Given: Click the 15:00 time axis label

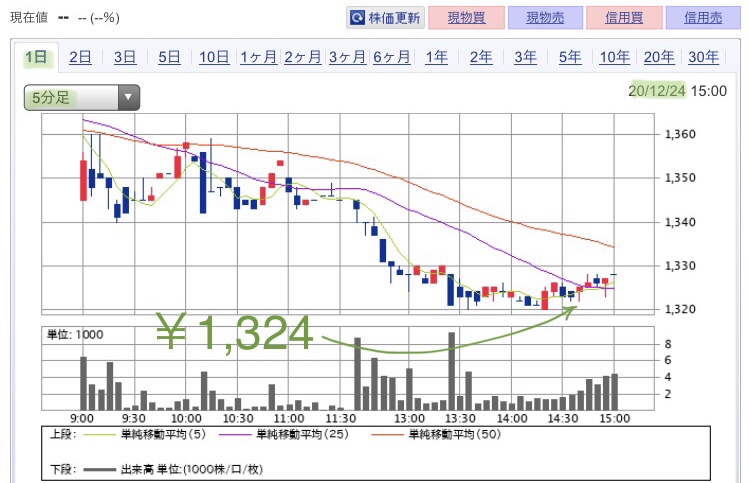Looking at the screenshot, I should coord(615,419).
